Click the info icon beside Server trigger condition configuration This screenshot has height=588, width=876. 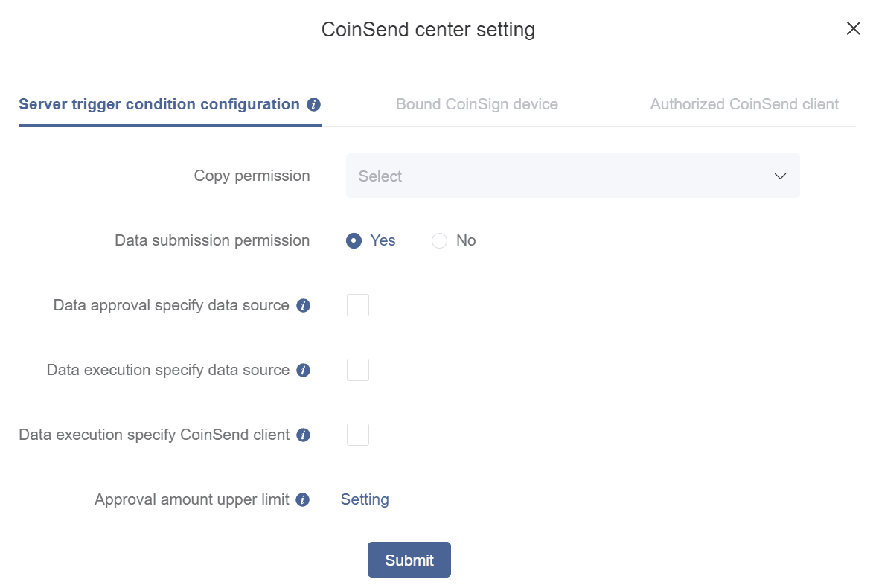(313, 104)
